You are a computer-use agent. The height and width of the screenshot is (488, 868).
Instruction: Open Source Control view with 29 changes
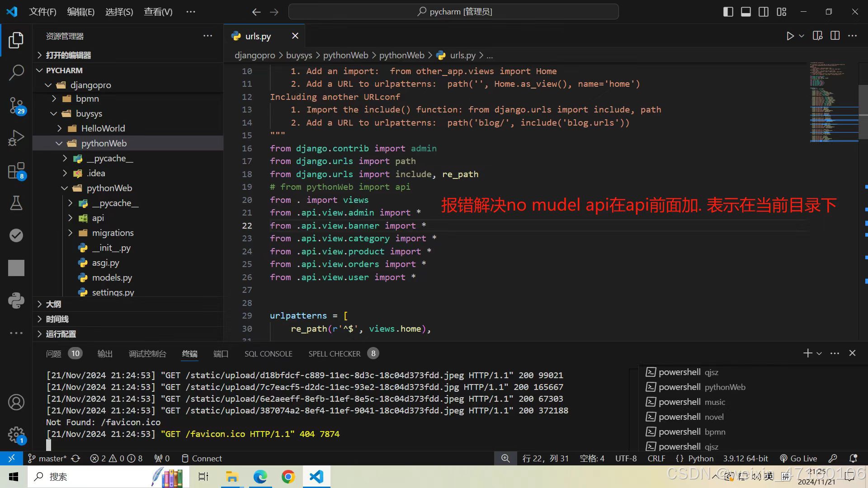pos(16,105)
